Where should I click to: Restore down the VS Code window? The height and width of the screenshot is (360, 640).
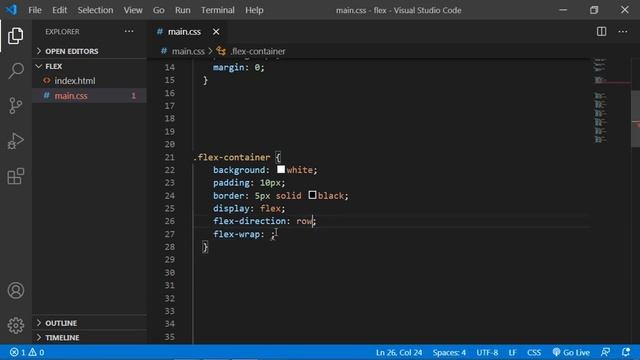click(x=594, y=10)
